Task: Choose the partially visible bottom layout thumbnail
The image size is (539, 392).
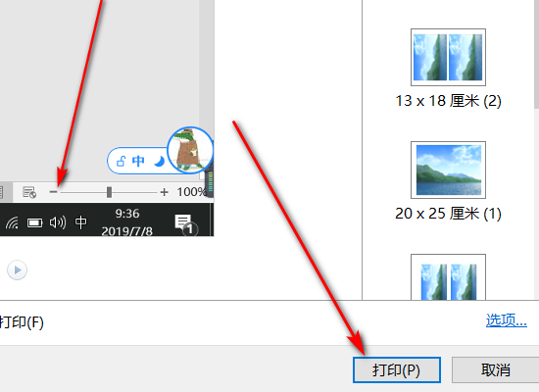Action: tap(448, 277)
